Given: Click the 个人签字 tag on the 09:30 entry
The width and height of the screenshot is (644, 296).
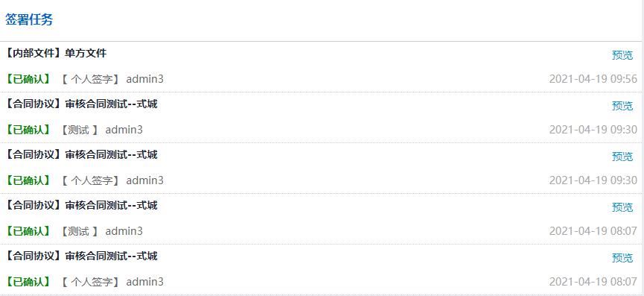Looking at the screenshot, I should (x=91, y=180).
